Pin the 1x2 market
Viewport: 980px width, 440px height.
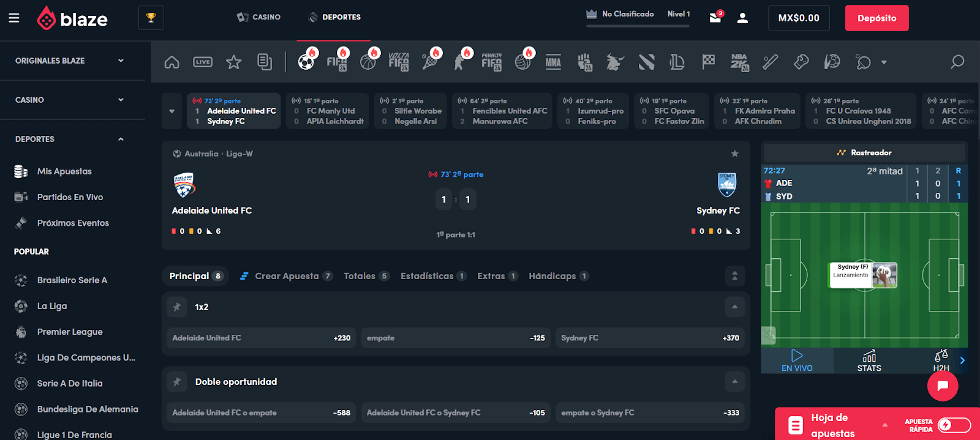177,307
